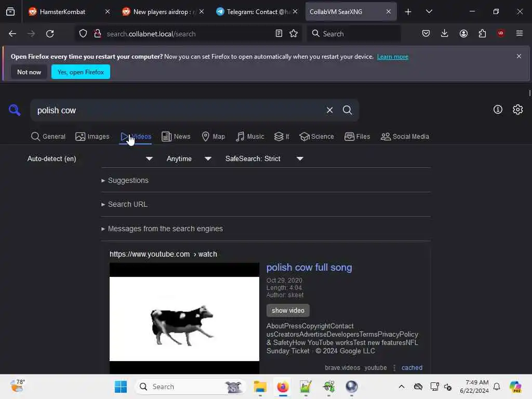Open the Firefox View tab list icon

[10, 11]
